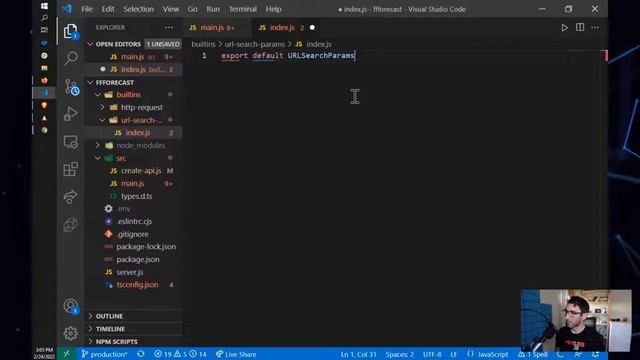Expand the Timeline section
The height and width of the screenshot is (360, 640).
click(x=90, y=329)
